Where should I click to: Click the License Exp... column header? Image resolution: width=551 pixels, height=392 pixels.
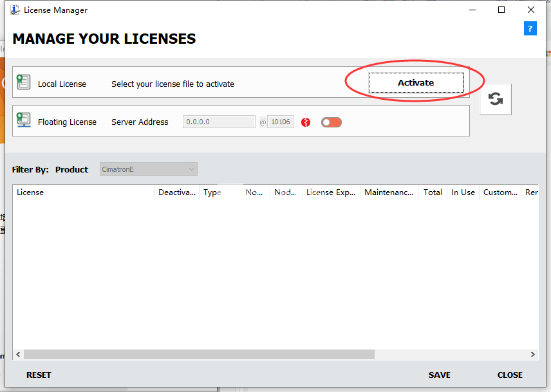coord(331,192)
